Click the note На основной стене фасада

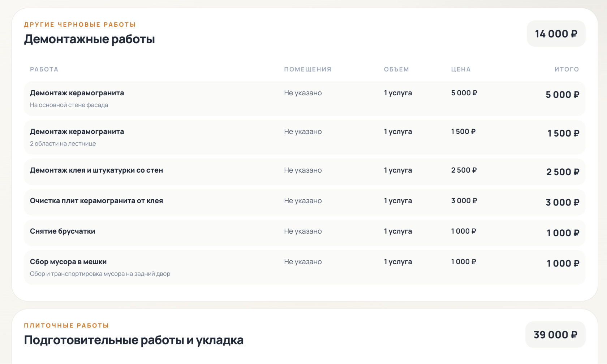69,105
